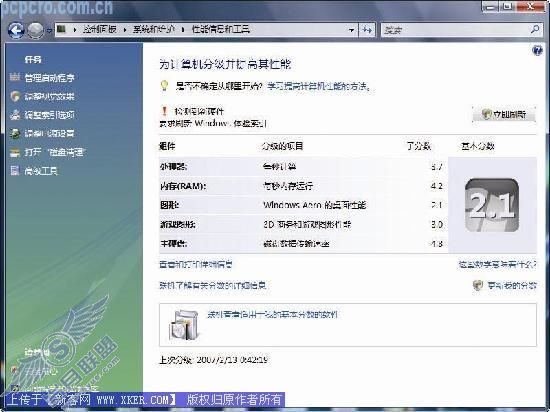Viewport: 550px width, 412px height.
Task: Open the 调整电源设置 task link
Action: 49,134
